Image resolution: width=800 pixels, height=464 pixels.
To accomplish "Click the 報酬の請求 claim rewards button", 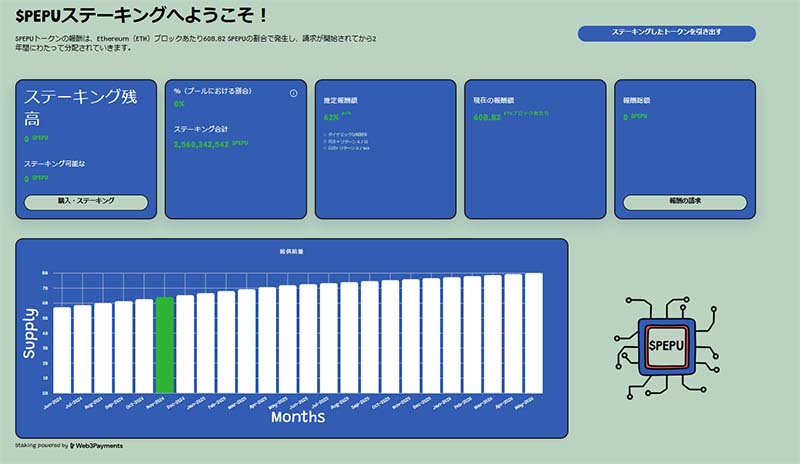I will 685,202.
